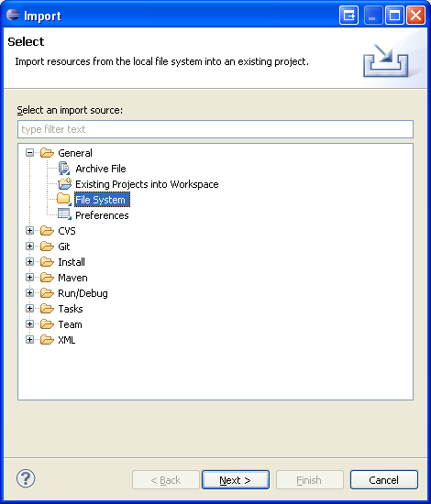
Task: Collapse the General tree node
Action: 29,152
